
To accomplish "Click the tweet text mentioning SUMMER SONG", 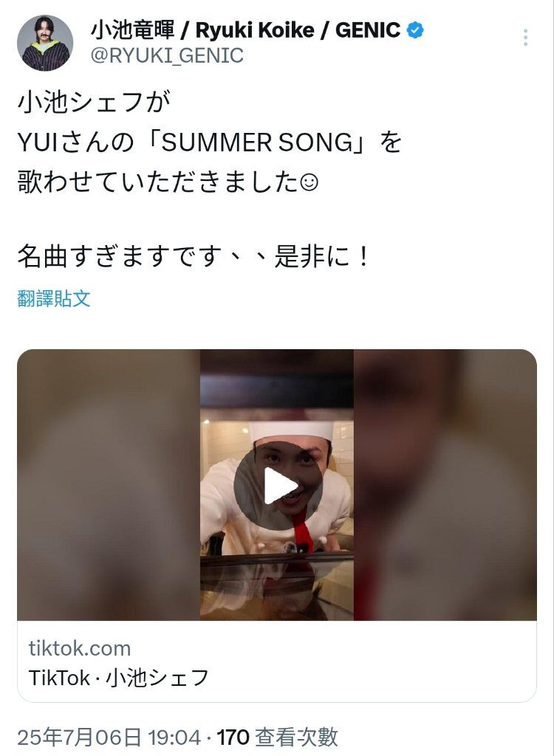I will coord(210,142).
